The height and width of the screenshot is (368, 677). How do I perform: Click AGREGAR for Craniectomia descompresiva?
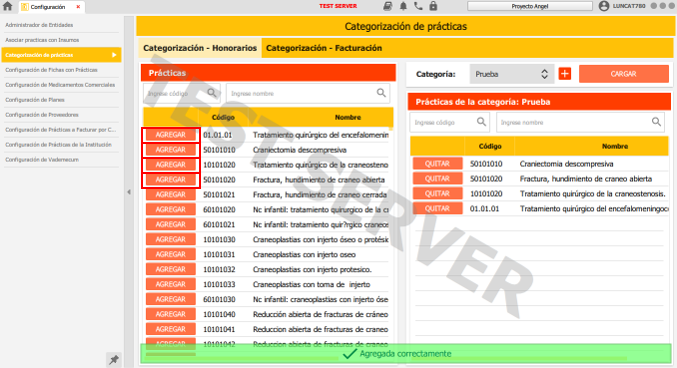click(x=171, y=150)
